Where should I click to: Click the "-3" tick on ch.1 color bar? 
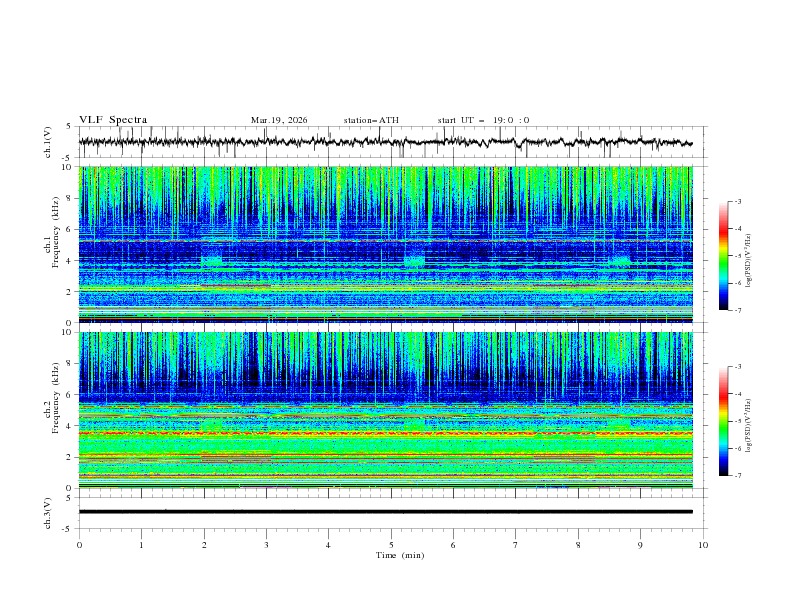[738, 201]
